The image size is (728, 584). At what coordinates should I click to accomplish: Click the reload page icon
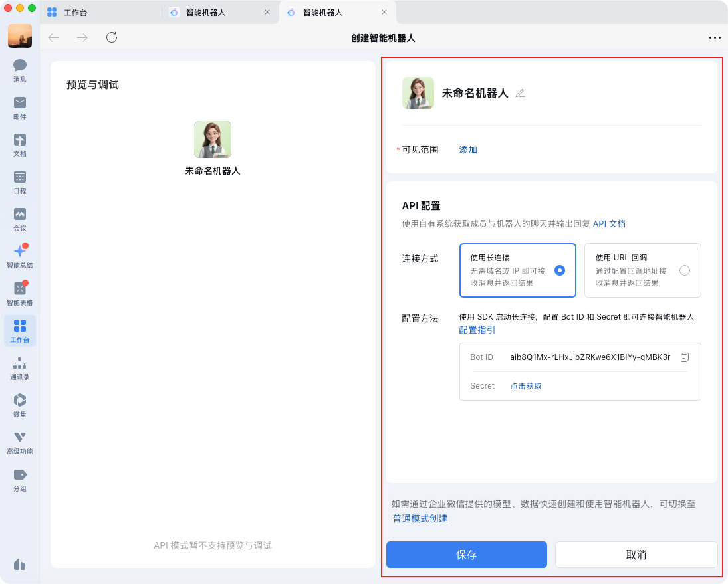click(112, 37)
